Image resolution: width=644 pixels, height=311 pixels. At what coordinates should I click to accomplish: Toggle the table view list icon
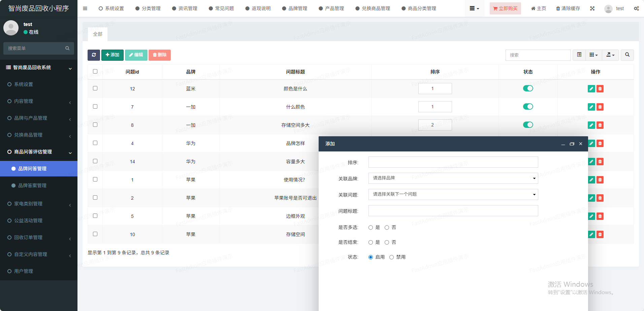click(579, 55)
